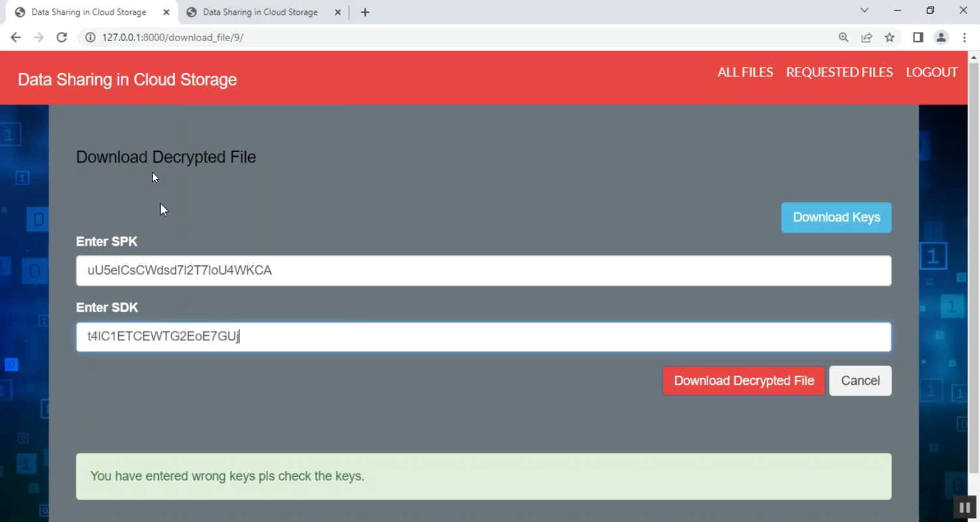Viewport: 980px width, 522px height.
Task: Open ALL FILES navigation link
Action: pyautogui.click(x=745, y=72)
